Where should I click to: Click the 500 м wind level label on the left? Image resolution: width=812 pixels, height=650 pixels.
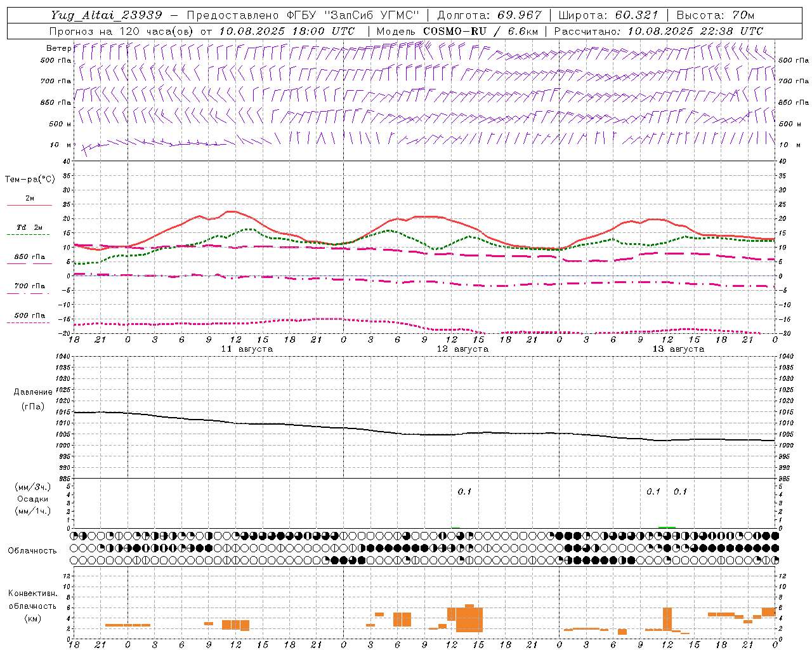(x=61, y=124)
